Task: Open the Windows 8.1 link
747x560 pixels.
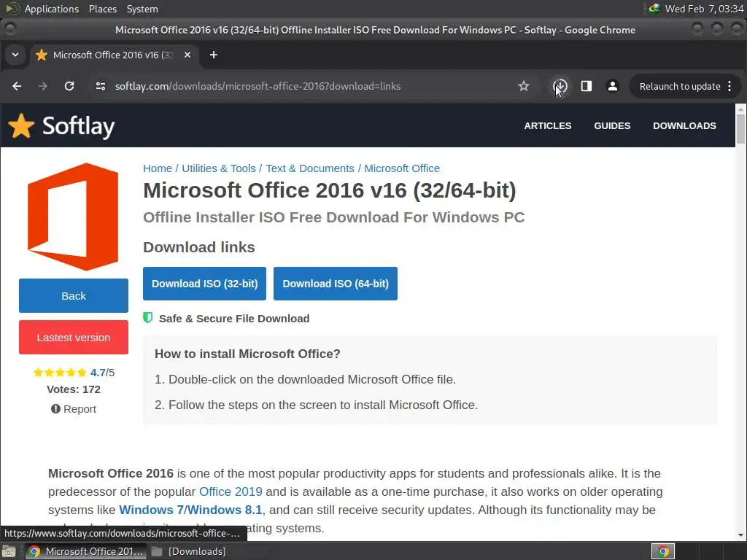Action: pyautogui.click(x=225, y=510)
